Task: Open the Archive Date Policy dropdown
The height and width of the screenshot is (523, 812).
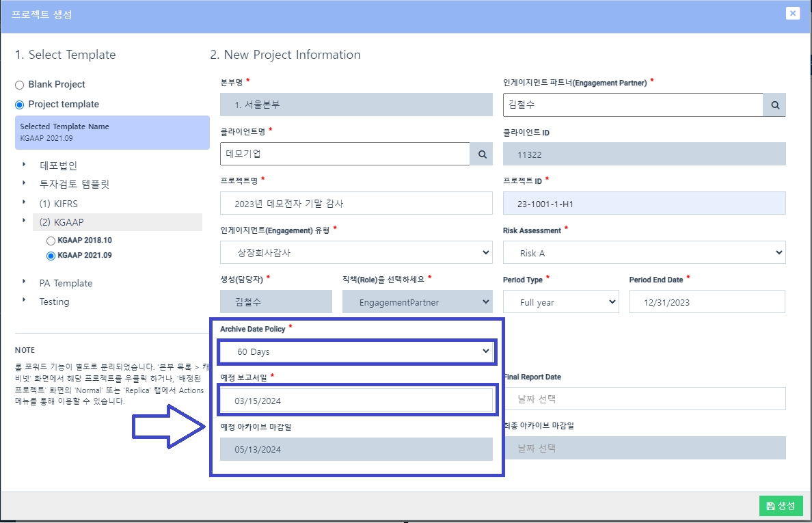Action: [x=355, y=351]
